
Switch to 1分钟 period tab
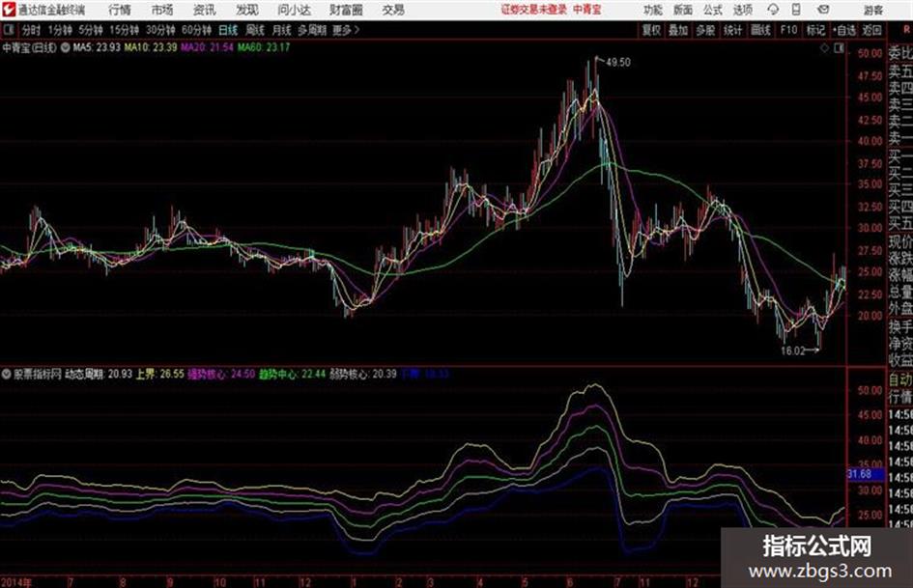(60, 30)
